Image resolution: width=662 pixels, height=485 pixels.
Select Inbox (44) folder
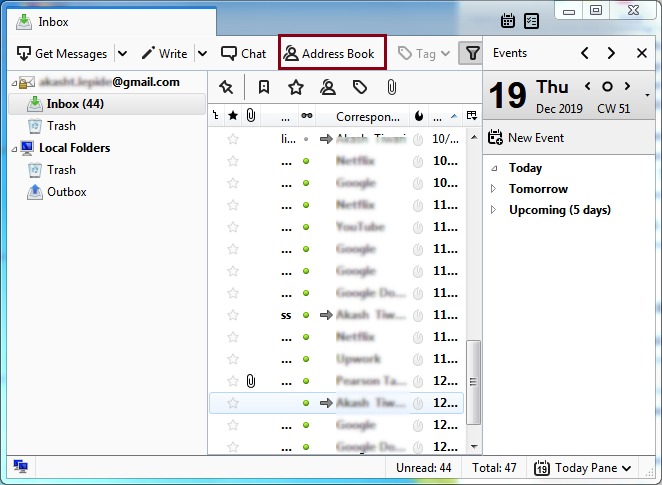(x=107, y=104)
